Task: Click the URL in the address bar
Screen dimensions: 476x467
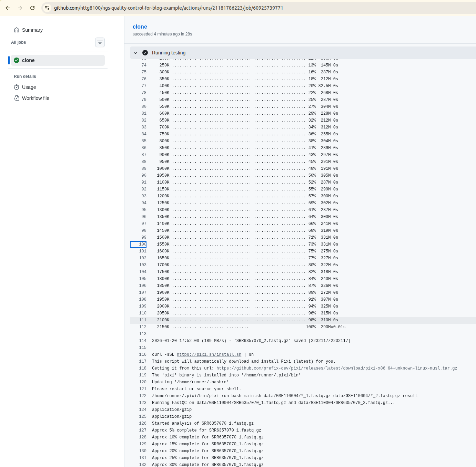Action: click(168, 8)
